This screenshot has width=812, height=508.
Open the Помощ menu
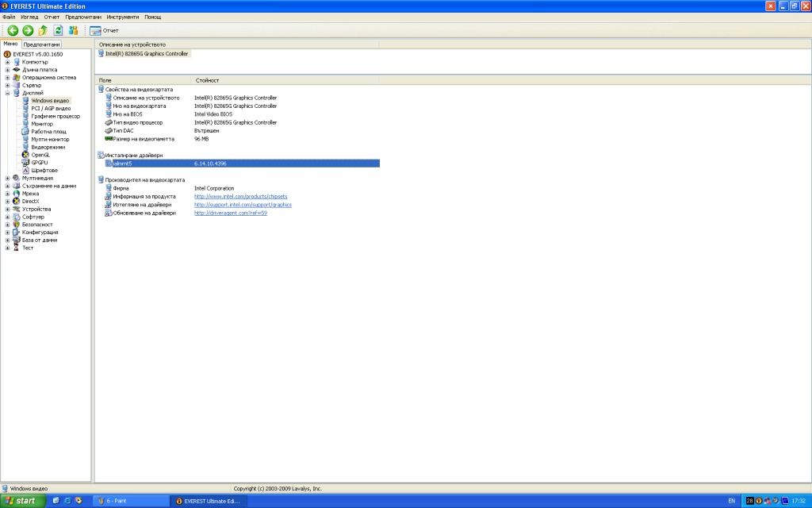tap(153, 17)
